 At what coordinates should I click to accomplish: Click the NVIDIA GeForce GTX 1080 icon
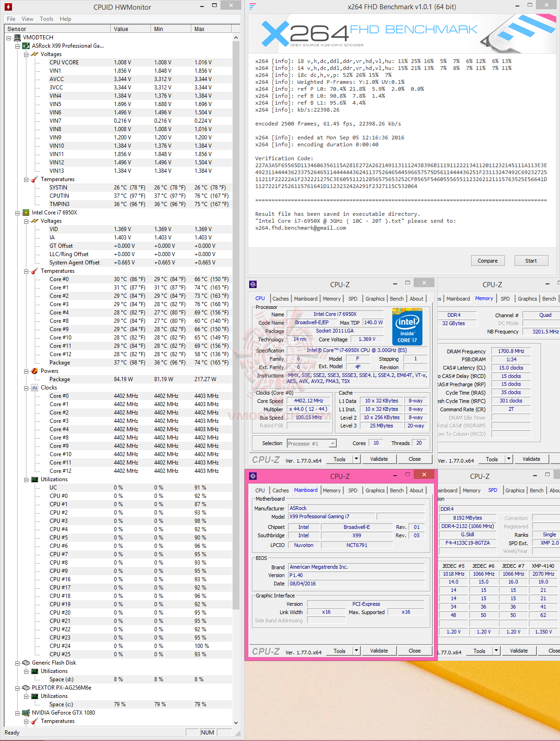click(x=26, y=713)
